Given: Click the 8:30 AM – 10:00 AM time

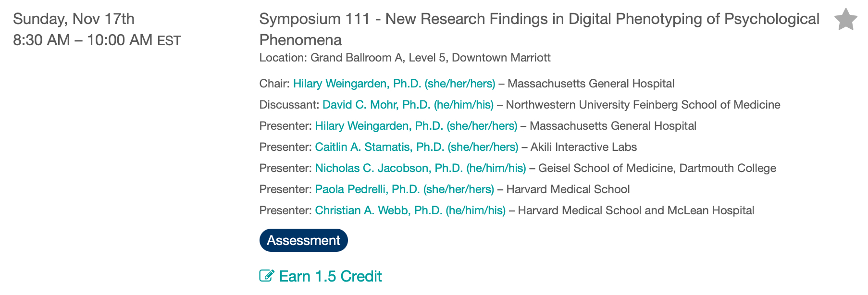Looking at the screenshot, I should pos(83,40).
